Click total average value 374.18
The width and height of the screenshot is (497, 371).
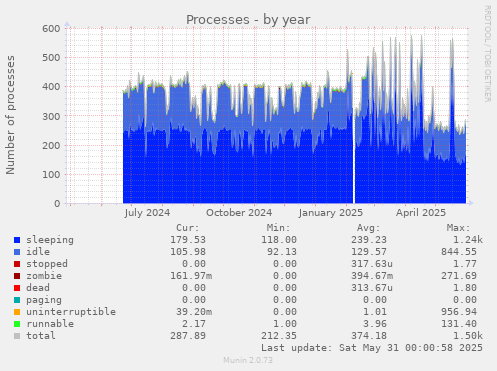(x=369, y=336)
